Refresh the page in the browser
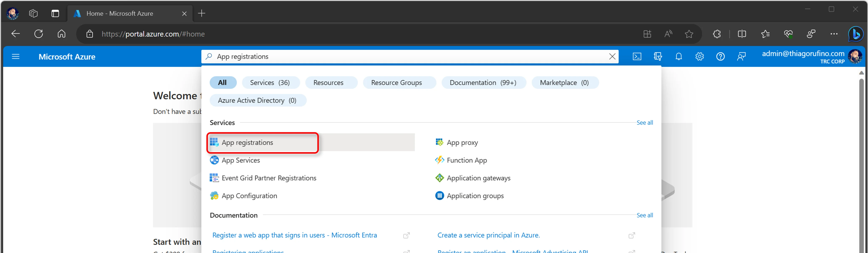868x253 pixels. coord(39,34)
